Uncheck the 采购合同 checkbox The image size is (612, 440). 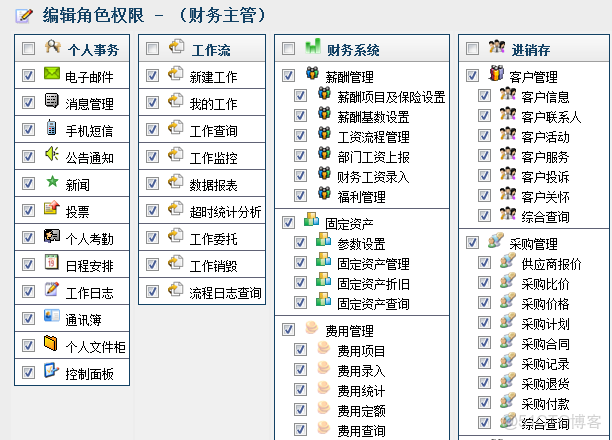point(484,342)
